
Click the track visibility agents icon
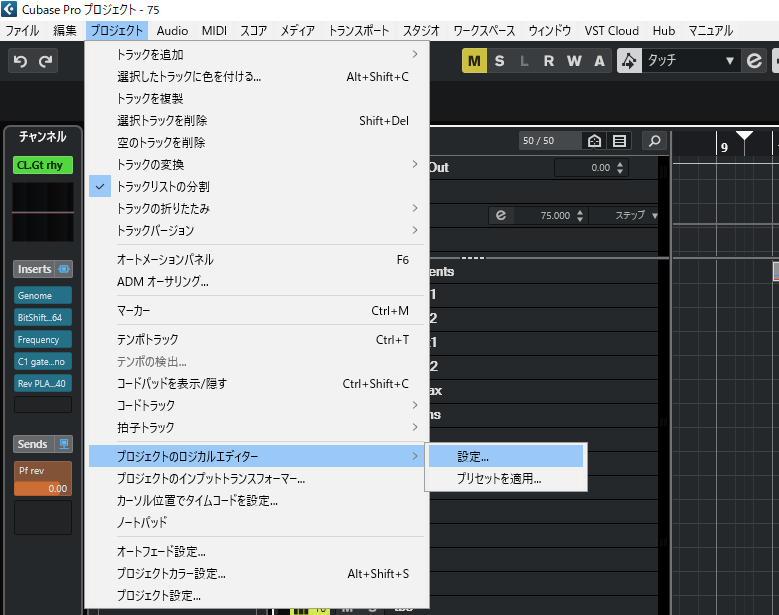(595, 141)
